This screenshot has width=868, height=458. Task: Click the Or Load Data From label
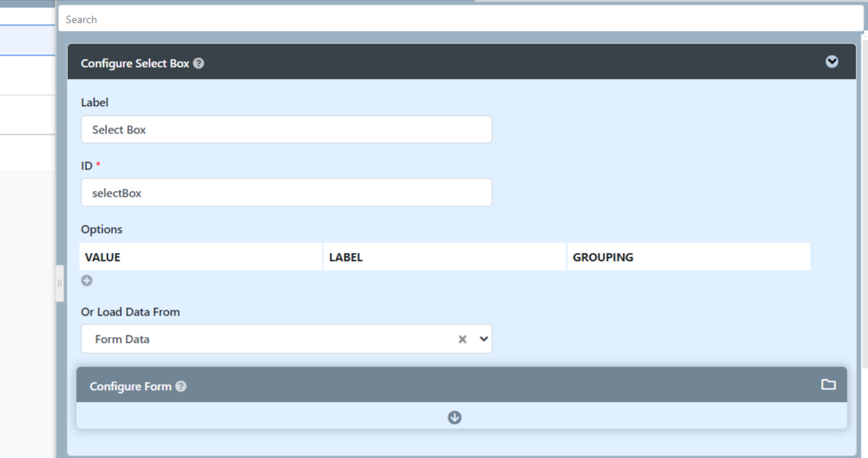pos(130,312)
